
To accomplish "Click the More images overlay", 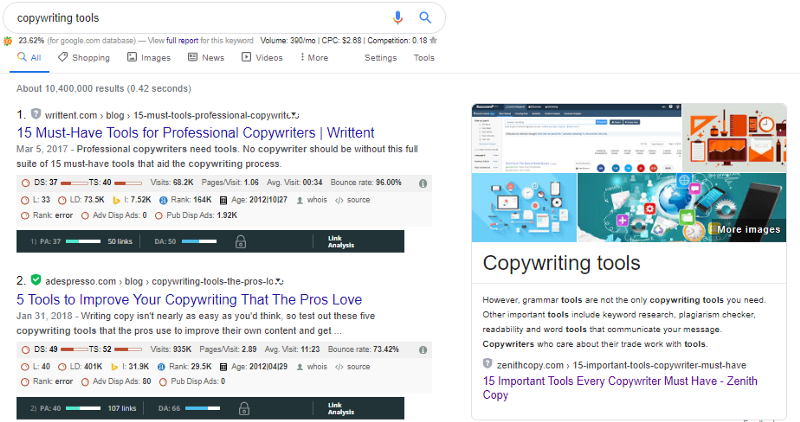I will [748, 230].
